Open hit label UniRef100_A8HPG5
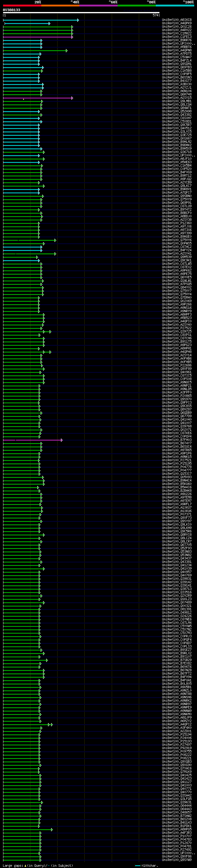This screenshot has width=197, height=868. coord(177,829)
